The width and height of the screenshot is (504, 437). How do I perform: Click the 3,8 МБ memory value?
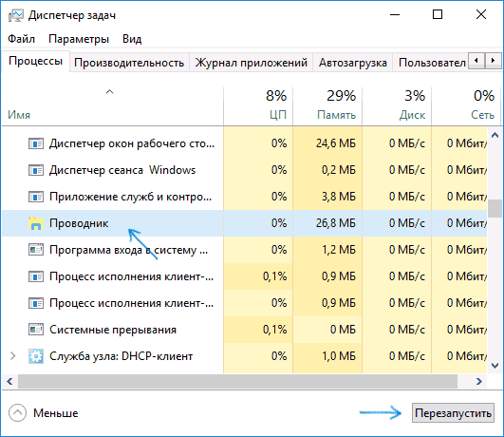[339, 197]
